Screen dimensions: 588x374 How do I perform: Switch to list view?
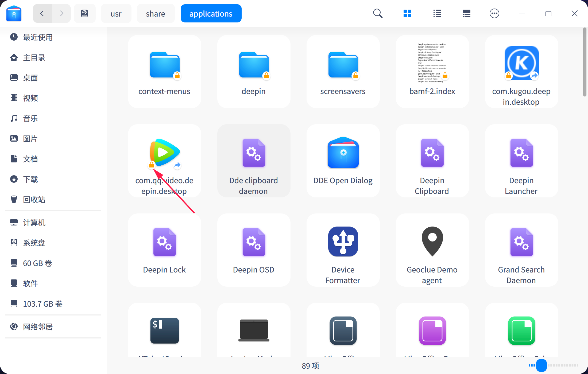(x=437, y=13)
